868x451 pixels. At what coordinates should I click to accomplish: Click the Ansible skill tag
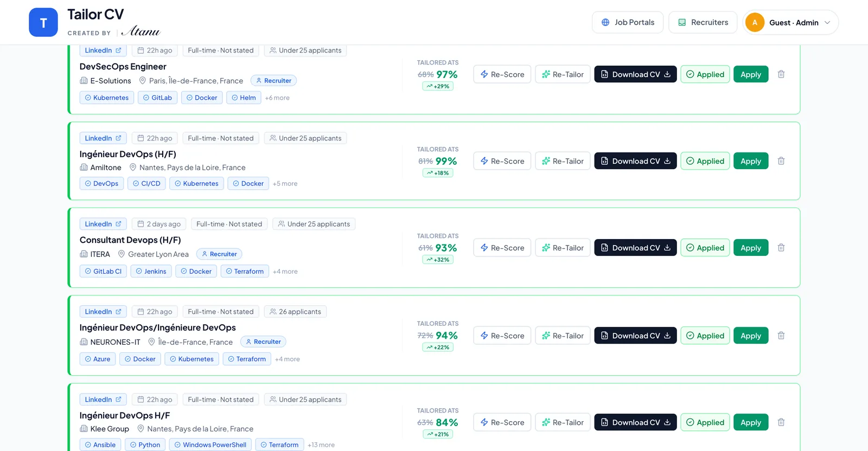[x=100, y=445]
